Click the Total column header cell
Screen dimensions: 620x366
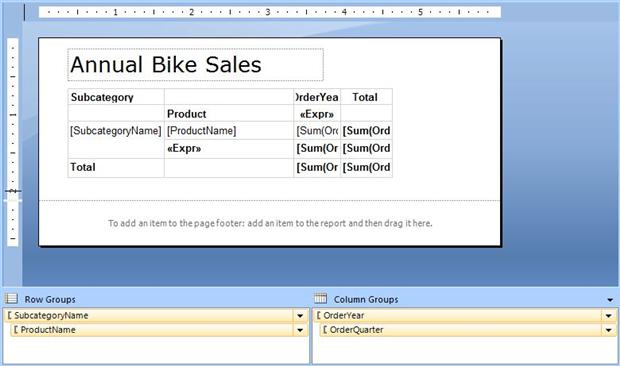pos(366,97)
